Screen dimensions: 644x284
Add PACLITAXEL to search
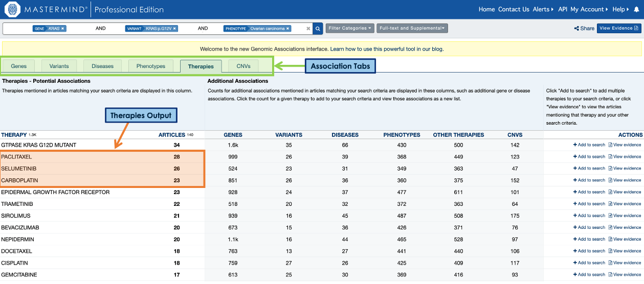(x=589, y=157)
